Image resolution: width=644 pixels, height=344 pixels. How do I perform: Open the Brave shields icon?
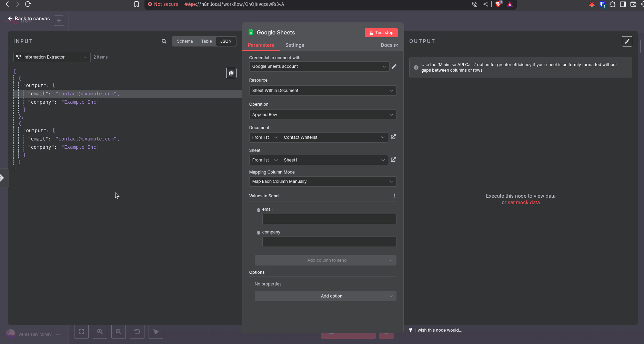click(498, 4)
